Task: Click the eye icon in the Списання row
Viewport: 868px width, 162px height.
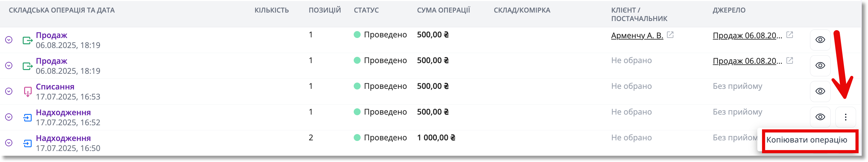Action: click(820, 91)
